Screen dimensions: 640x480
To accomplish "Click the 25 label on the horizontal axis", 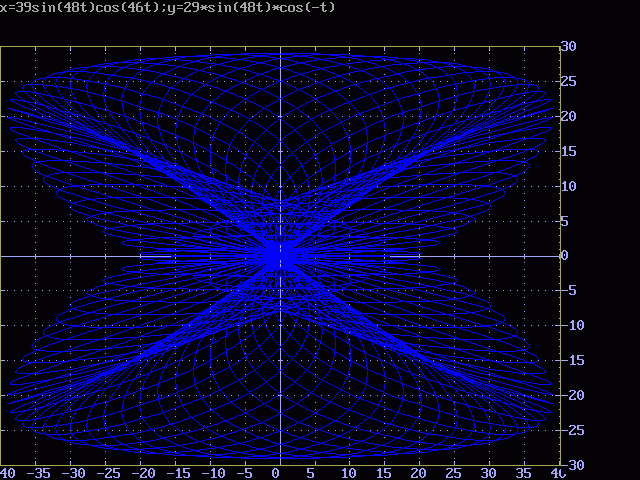I will [453, 473].
